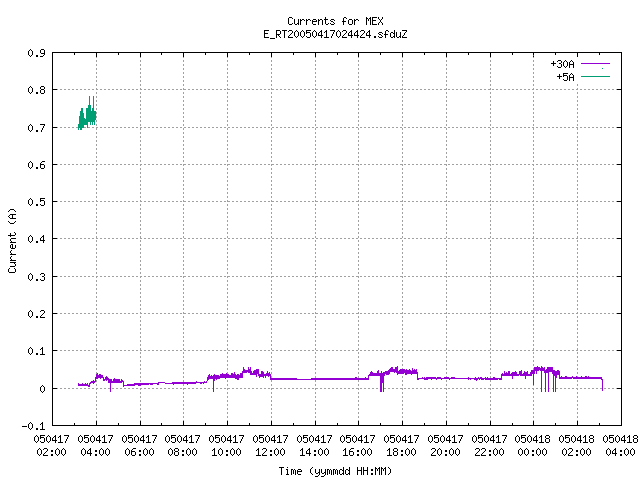The height and width of the screenshot is (480, 640).
Task: Select the filename 'E_RT20050417024424.sfduZ'
Action: (x=335, y=34)
